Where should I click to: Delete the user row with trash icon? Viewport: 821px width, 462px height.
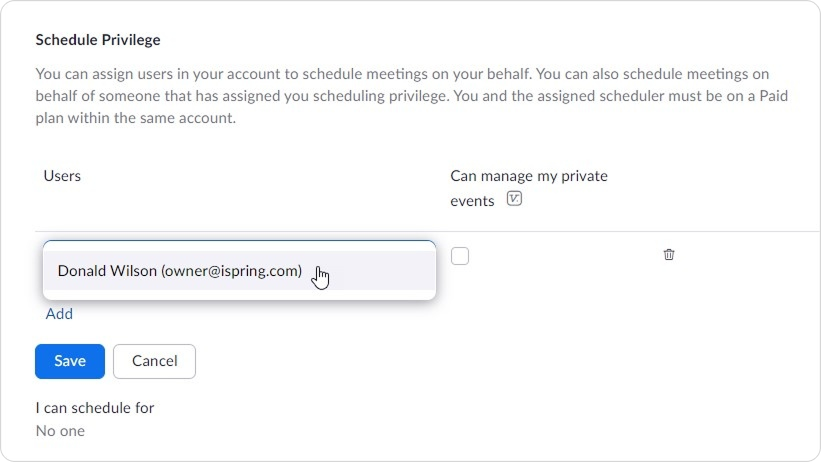pos(669,255)
